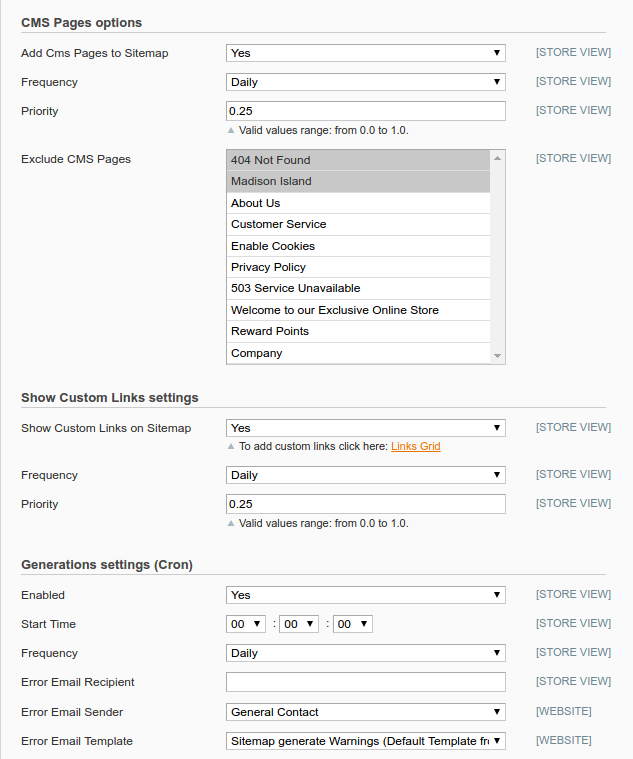Click CMS Pages Priority input field
633x759 pixels.
point(365,111)
